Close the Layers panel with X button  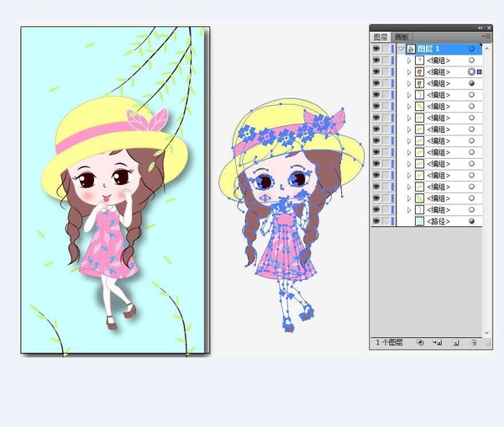(489, 28)
